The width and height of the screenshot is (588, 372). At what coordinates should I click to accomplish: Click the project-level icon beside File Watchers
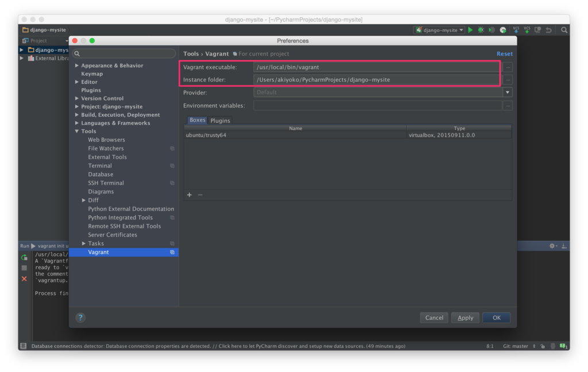coord(172,149)
